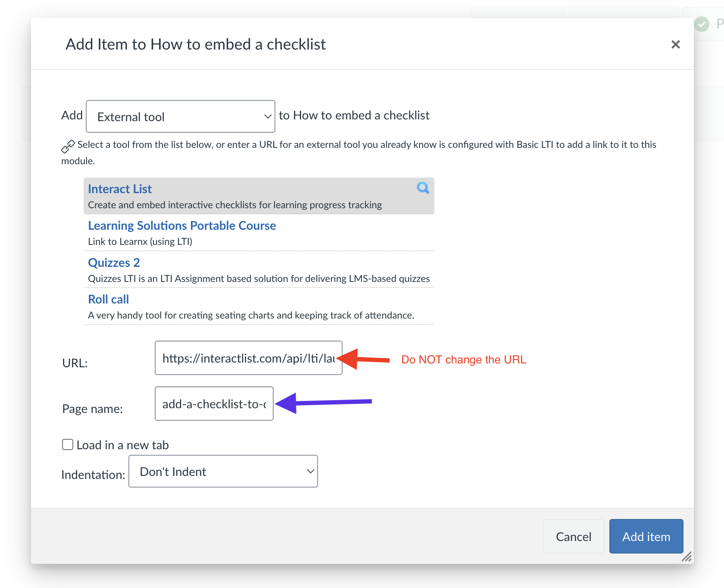
Task: Select Interact List from tool list
Action: [x=120, y=189]
